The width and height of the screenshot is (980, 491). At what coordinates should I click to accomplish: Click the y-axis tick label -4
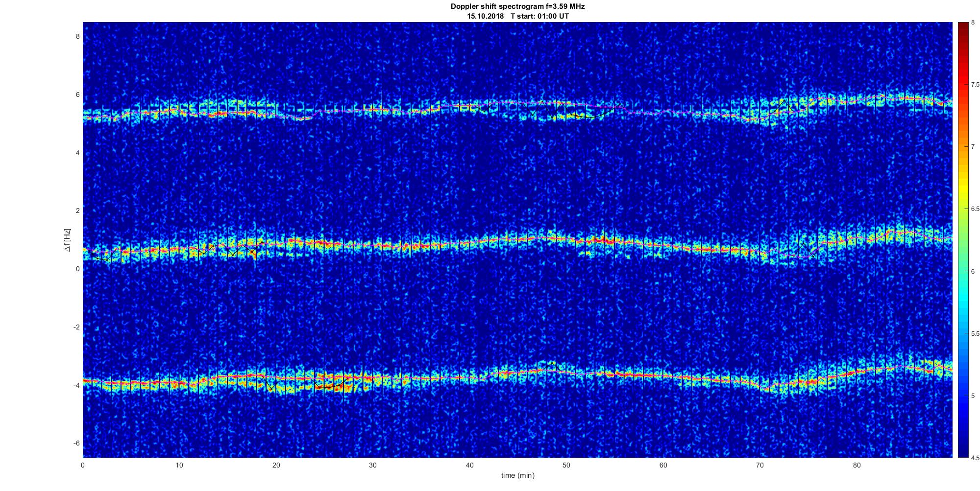pyautogui.click(x=76, y=385)
